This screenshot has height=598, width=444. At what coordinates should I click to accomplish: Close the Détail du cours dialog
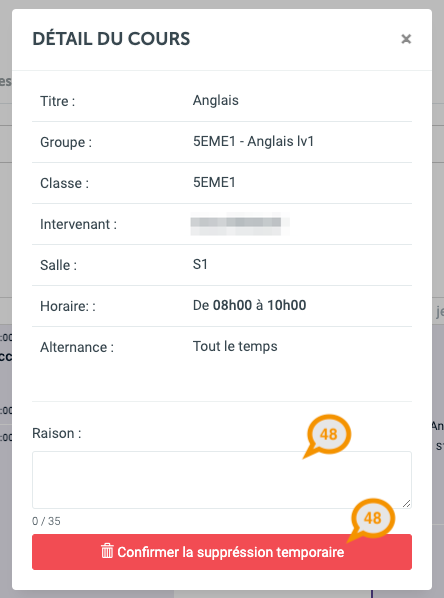pos(406,39)
